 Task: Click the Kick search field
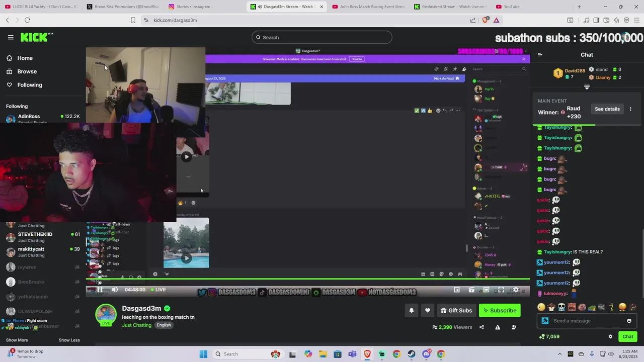pyautogui.click(x=322, y=37)
